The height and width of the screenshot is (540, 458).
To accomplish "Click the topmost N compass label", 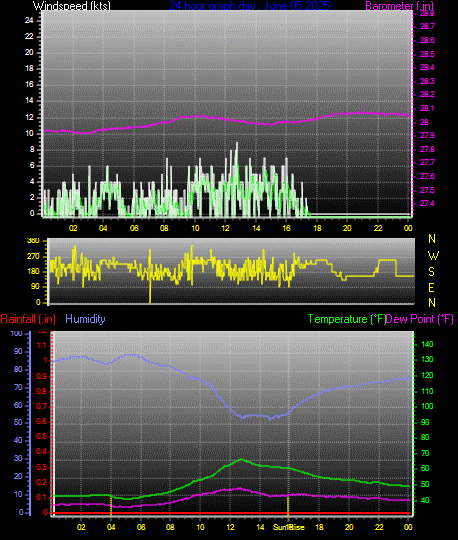I will pos(432,238).
